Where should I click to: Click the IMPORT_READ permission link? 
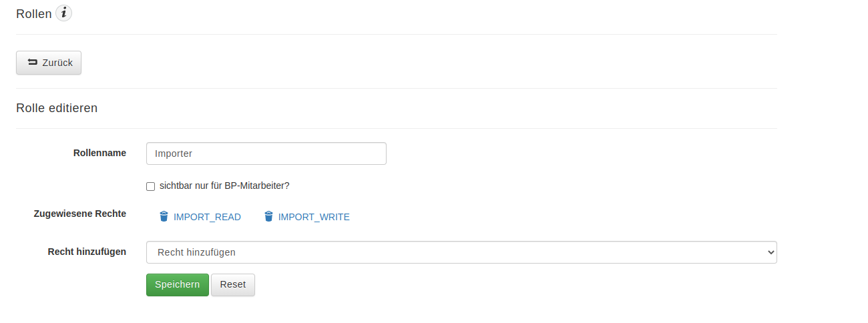pyautogui.click(x=207, y=217)
